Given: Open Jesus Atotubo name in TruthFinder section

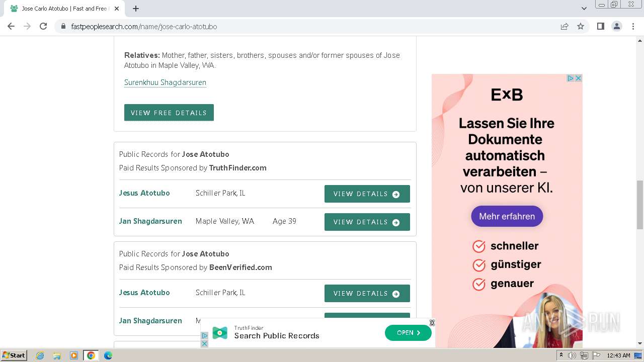Looking at the screenshot, I should click(144, 193).
